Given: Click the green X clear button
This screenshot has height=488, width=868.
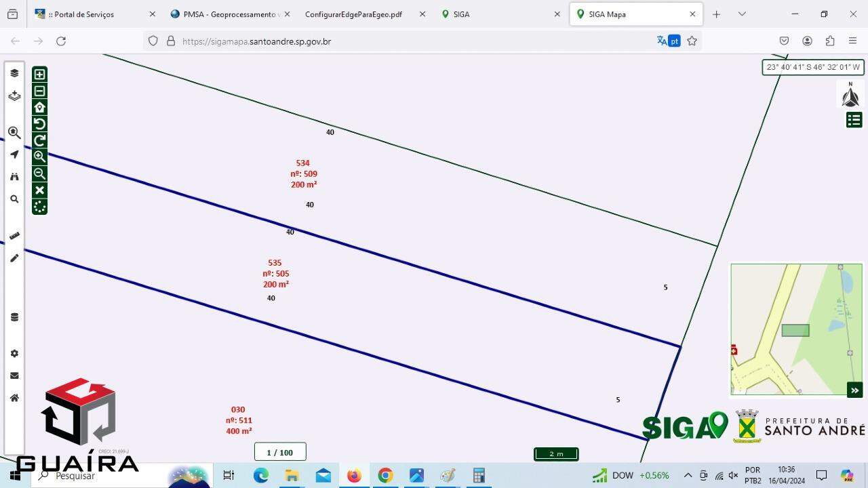Looking at the screenshot, I should [x=39, y=190].
